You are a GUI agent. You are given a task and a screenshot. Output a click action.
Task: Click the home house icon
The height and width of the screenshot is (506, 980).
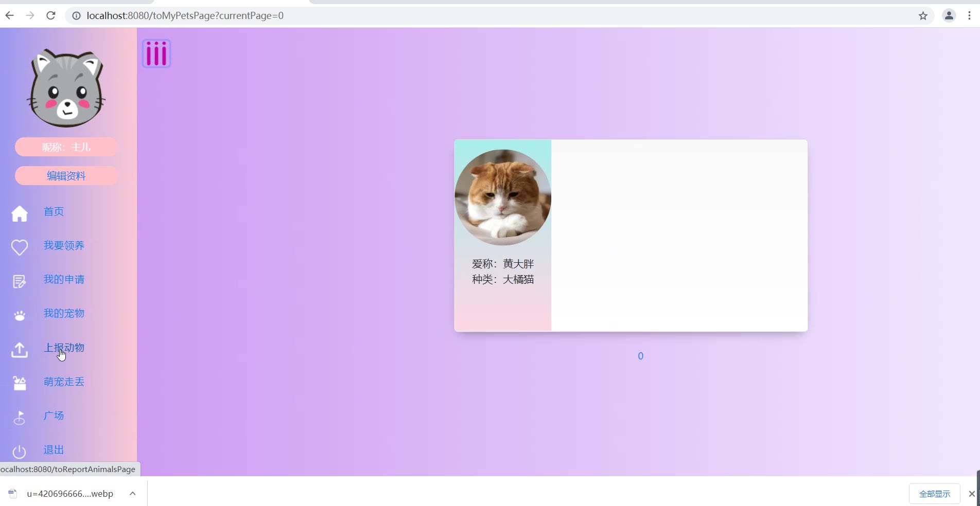tap(20, 213)
